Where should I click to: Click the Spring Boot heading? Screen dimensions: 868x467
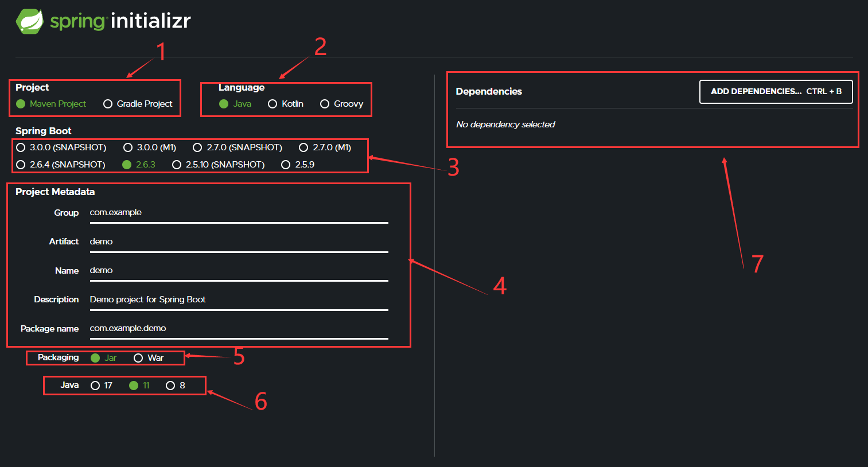tap(44, 131)
